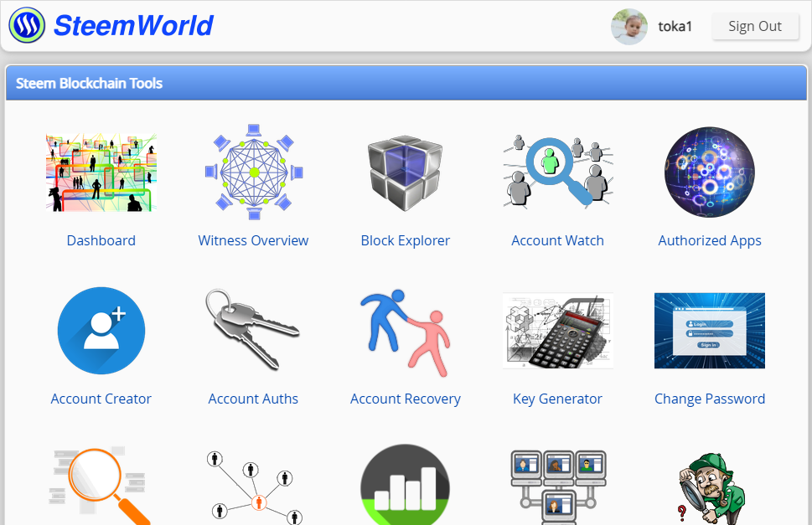Open the Block Explorer cube icon

tap(406, 172)
